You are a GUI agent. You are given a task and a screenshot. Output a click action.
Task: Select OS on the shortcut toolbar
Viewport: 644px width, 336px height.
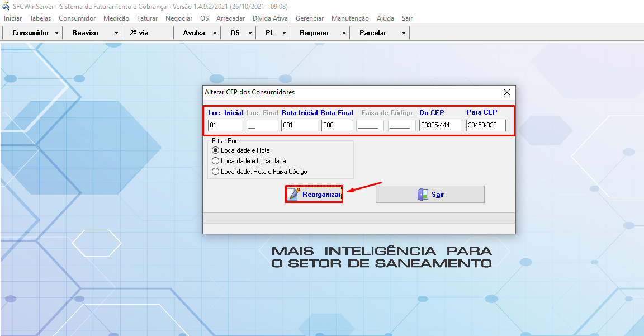235,32
